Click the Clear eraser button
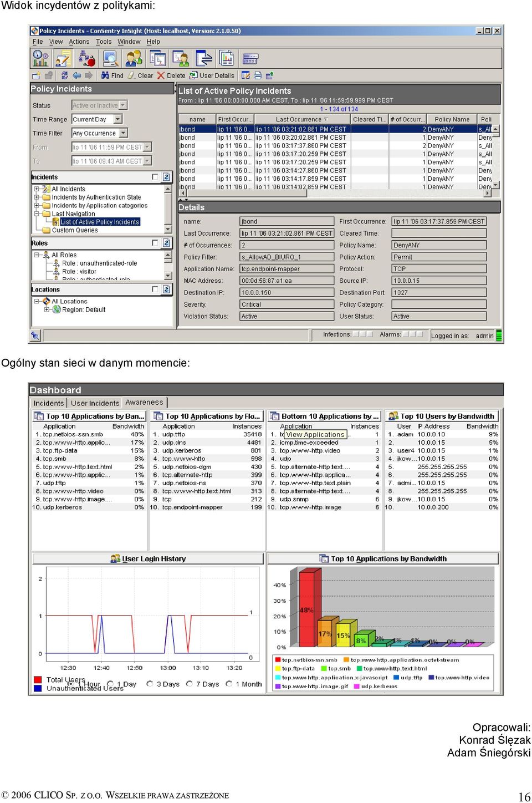The image size is (532, 803). coord(141,75)
